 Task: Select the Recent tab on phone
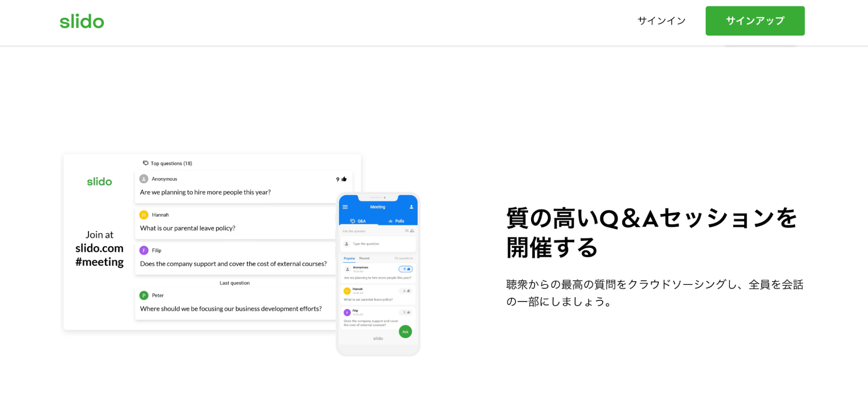364,258
